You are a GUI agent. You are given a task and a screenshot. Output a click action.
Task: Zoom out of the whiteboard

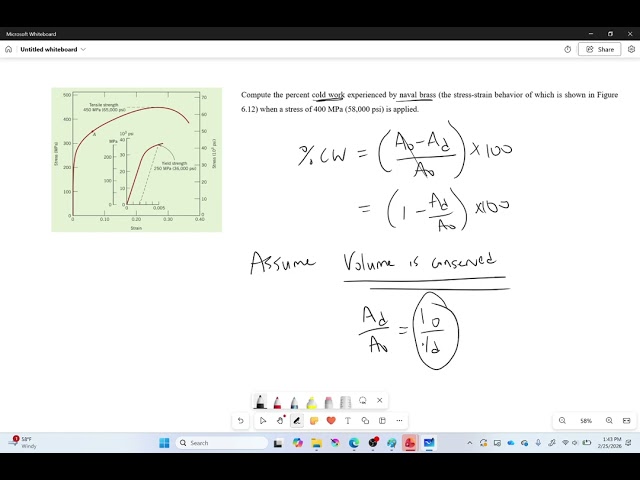(562, 420)
